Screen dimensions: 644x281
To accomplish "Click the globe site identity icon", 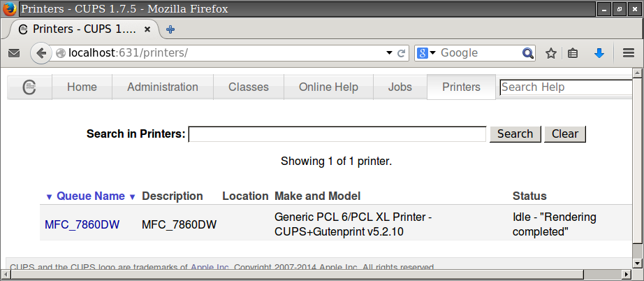I will (61, 53).
